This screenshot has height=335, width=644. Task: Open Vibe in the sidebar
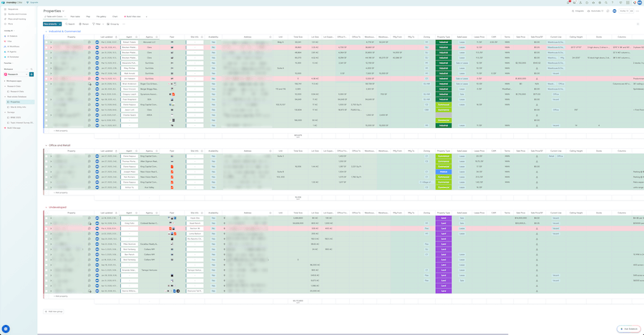coord(9,41)
